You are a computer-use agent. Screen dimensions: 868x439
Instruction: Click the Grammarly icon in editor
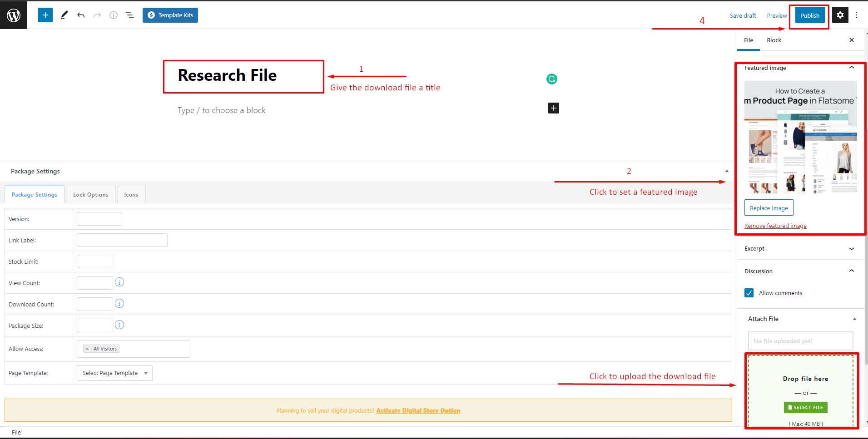click(x=552, y=79)
